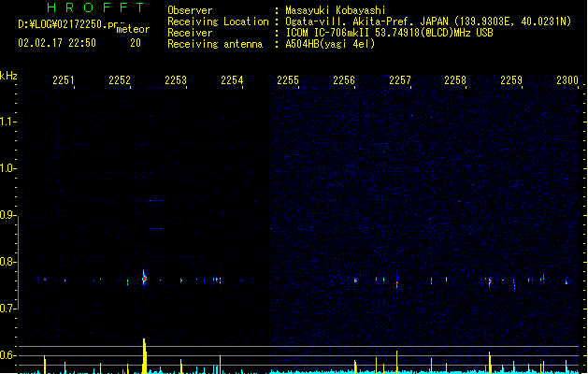Click the Receiving antenna label
588x374 pixels.
[x=215, y=44]
